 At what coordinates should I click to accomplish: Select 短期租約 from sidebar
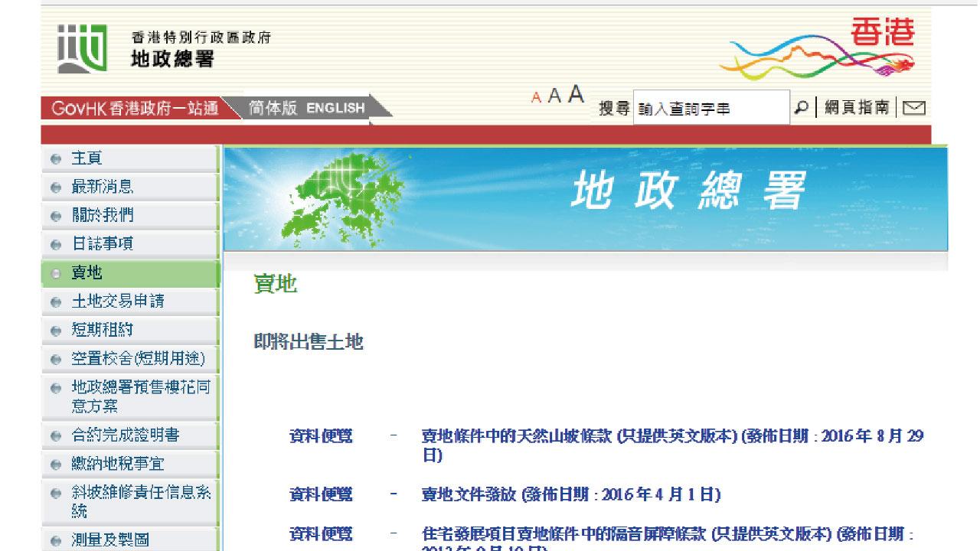[x=102, y=330]
